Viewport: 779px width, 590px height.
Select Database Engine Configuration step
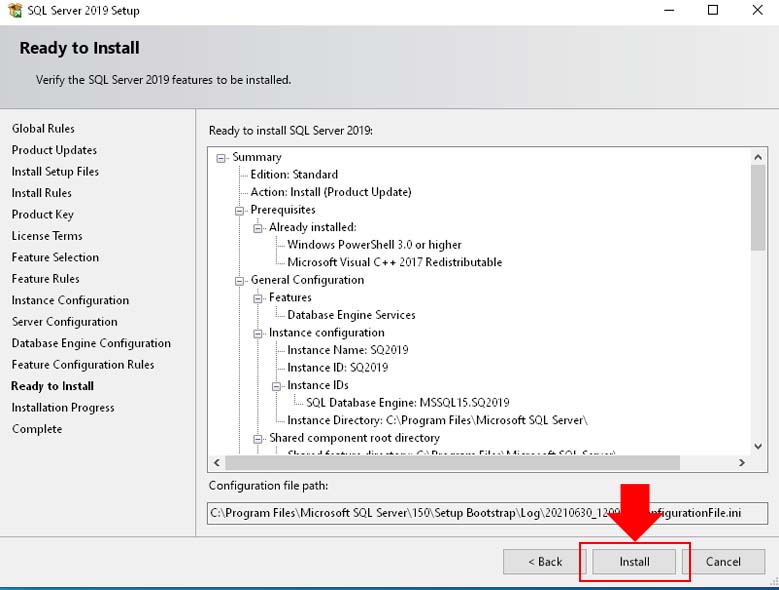click(x=91, y=343)
